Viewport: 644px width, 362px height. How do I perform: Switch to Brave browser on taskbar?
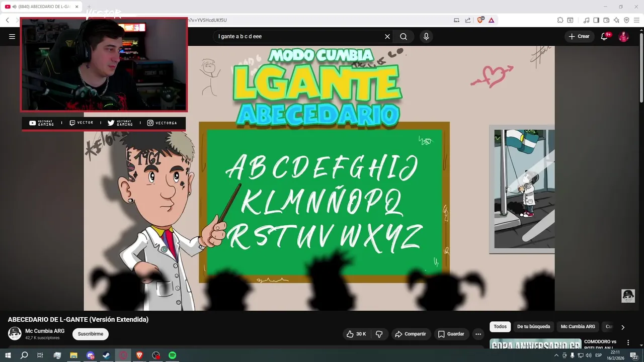[139, 355]
